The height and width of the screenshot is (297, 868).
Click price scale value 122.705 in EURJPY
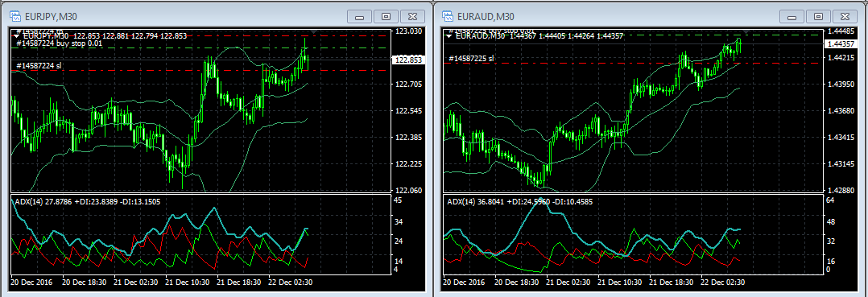(409, 84)
